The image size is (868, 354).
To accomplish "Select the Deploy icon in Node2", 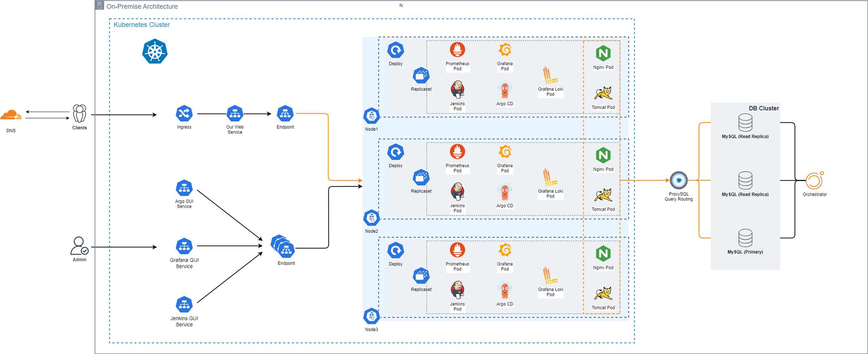I will pos(396,152).
